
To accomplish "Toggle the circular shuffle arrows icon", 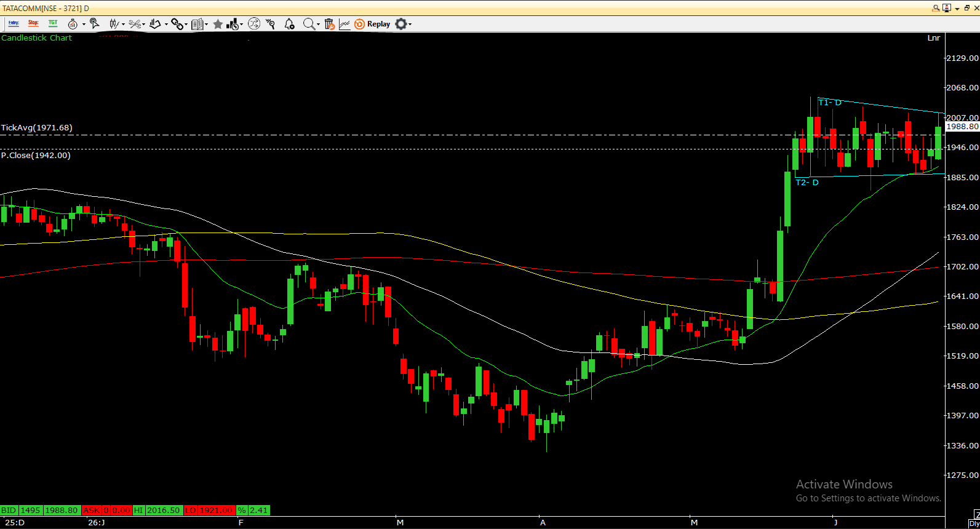I will coord(254,24).
